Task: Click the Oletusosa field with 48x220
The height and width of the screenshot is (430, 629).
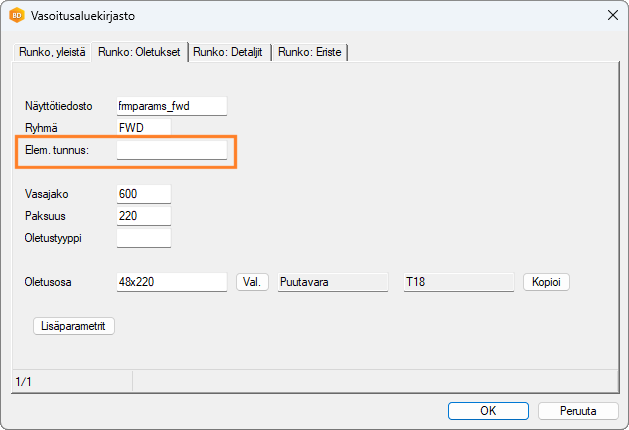Action: click(172, 282)
